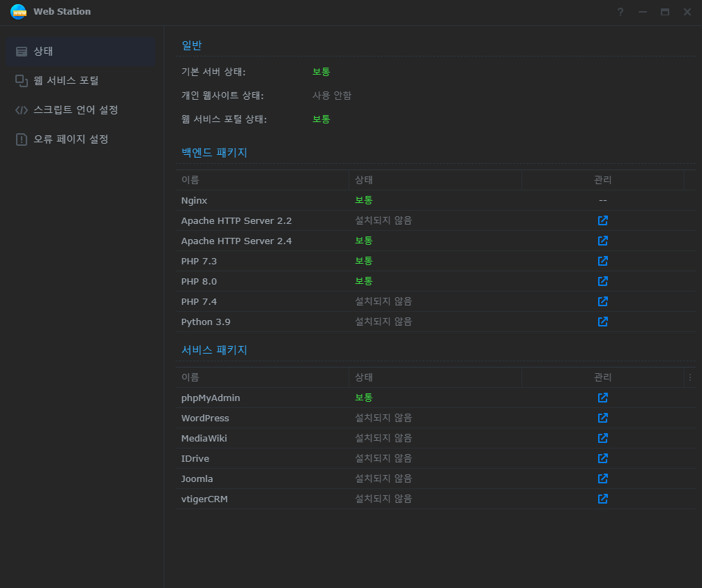Open manage link for vtigerCRM
Image resolution: width=702 pixels, height=588 pixels.
point(602,499)
